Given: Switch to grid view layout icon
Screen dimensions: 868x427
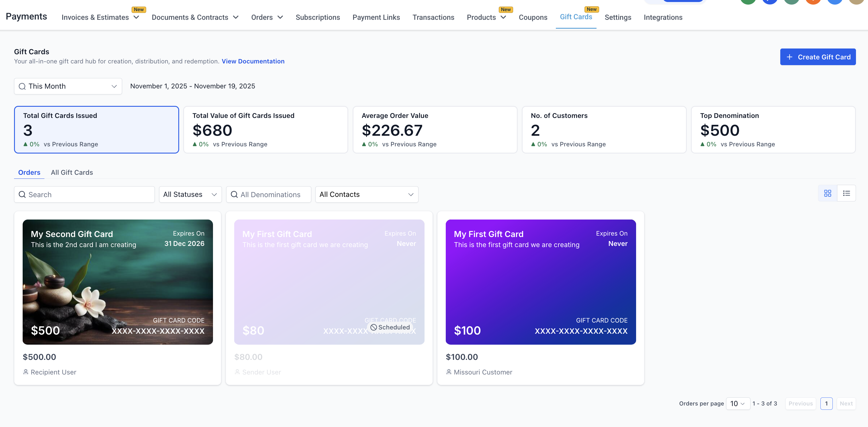Looking at the screenshot, I should (827, 193).
